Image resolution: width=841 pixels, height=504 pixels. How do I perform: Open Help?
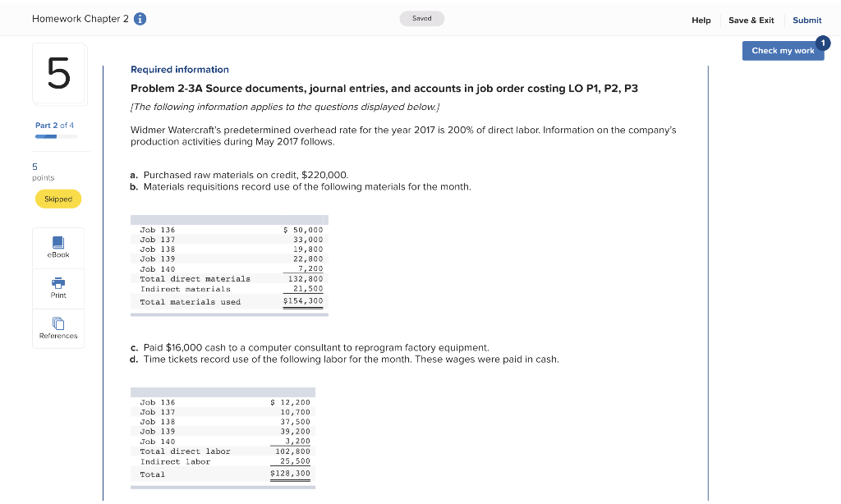click(701, 20)
